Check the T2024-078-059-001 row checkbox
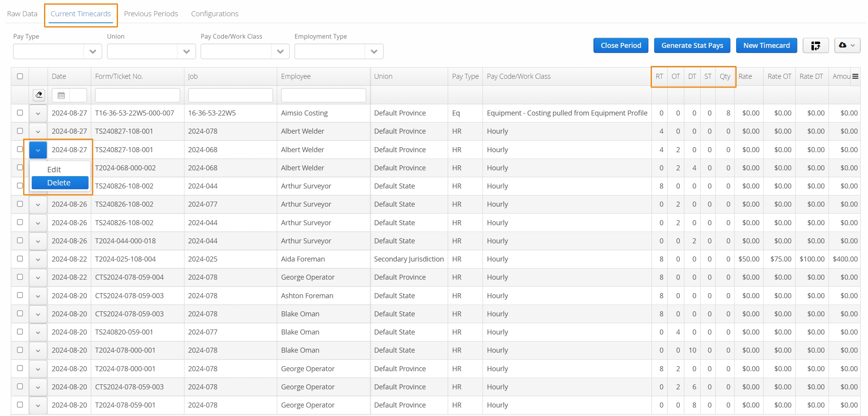The image size is (868, 416). [20, 405]
